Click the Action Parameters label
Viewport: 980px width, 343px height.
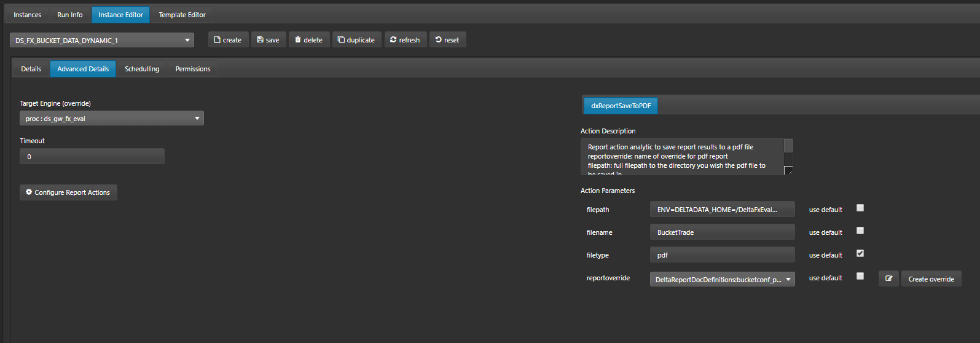[x=608, y=191]
